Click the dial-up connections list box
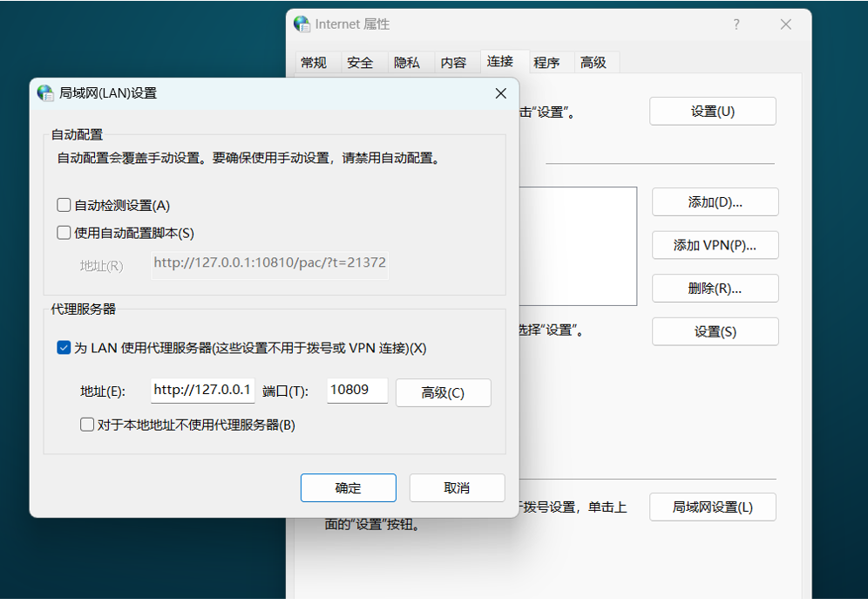Screen dimensions: 868x599 coord(578,246)
